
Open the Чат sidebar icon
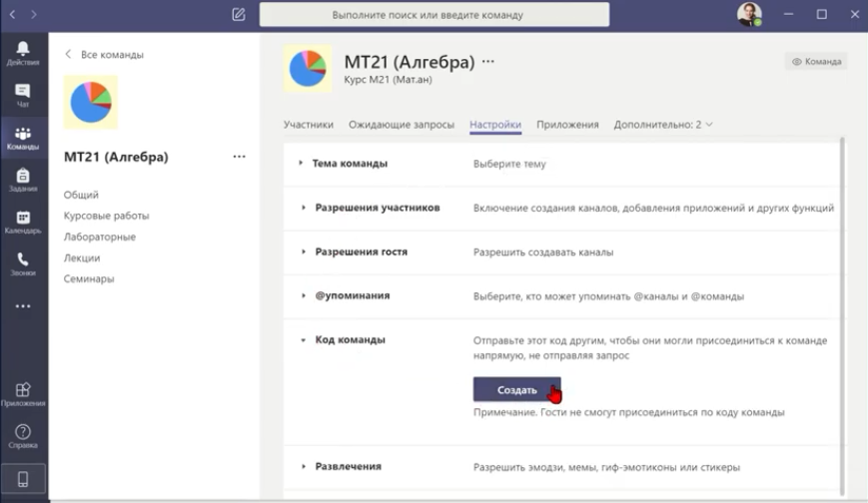click(23, 96)
